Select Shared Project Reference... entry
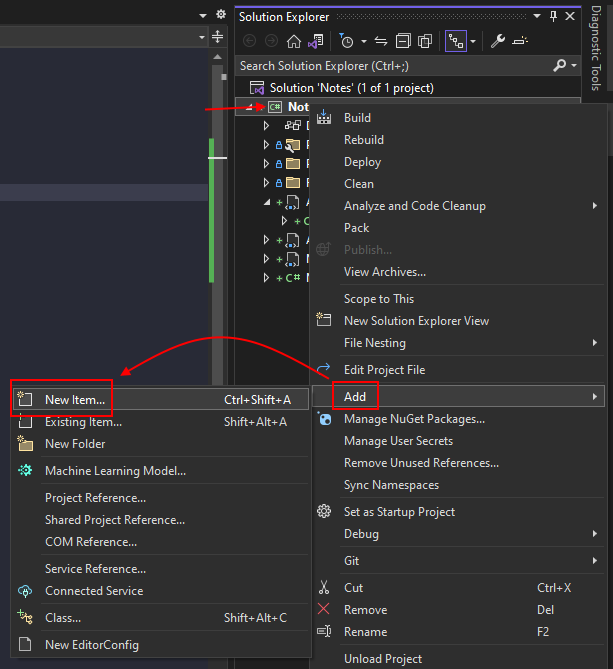The height and width of the screenshot is (669, 613). [161, 520]
